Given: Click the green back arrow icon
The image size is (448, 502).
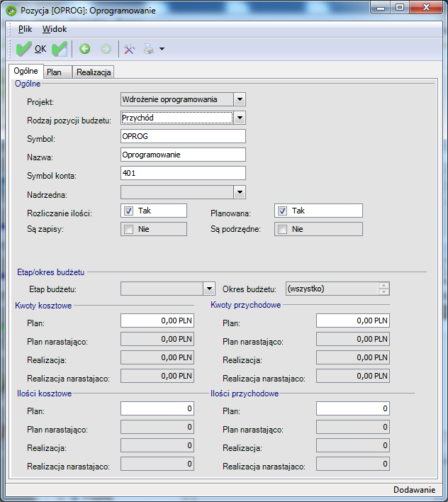Looking at the screenshot, I should pos(85,49).
